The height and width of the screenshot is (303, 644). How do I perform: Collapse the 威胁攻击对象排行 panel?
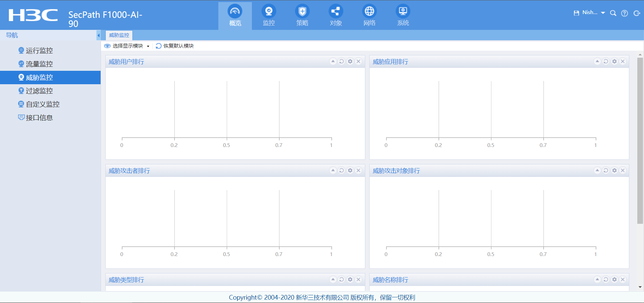click(x=597, y=170)
